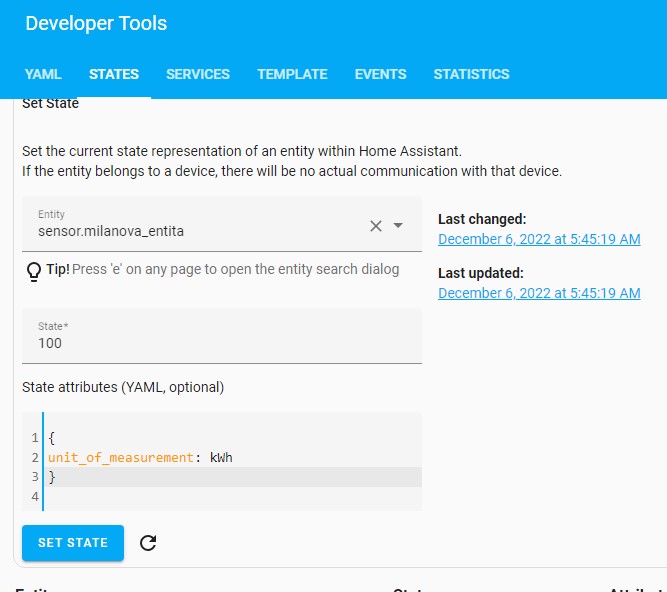
Task: Open the Template tab
Action: 292,74
